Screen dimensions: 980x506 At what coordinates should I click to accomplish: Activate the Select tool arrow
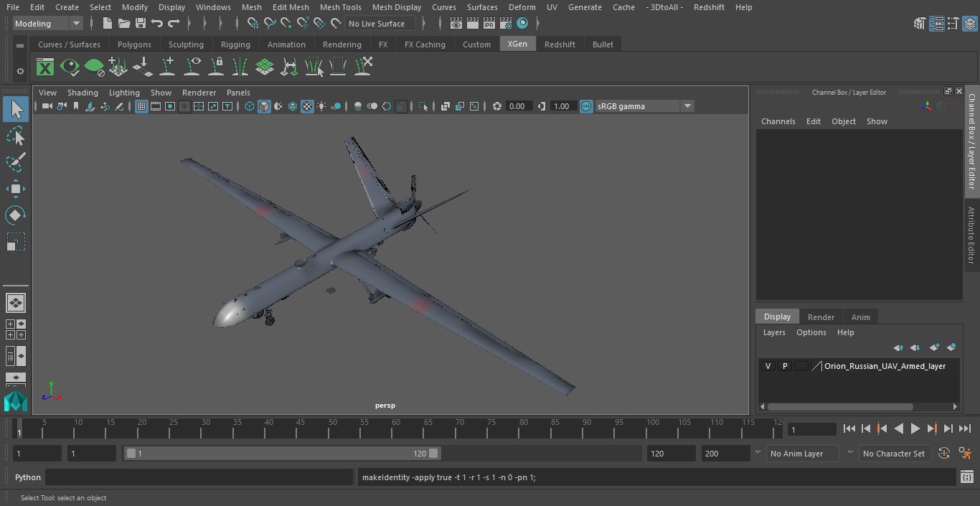click(16, 109)
